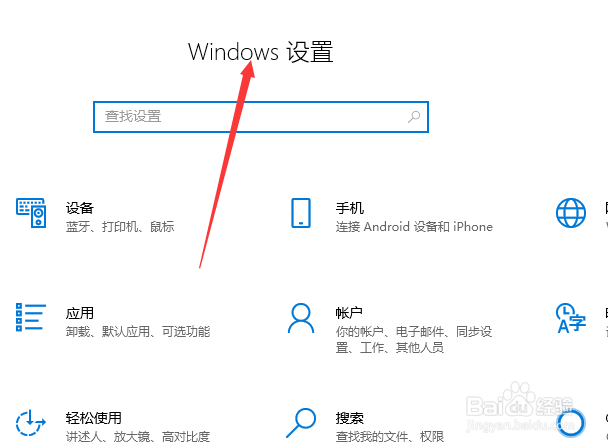Open the 应用 apps list icon
Viewport: 608px width, 447px height.
pyautogui.click(x=31, y=317)
